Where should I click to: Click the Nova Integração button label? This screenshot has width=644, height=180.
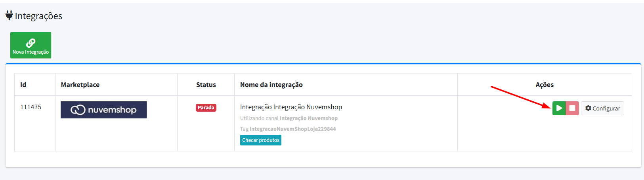pos(31,52)
